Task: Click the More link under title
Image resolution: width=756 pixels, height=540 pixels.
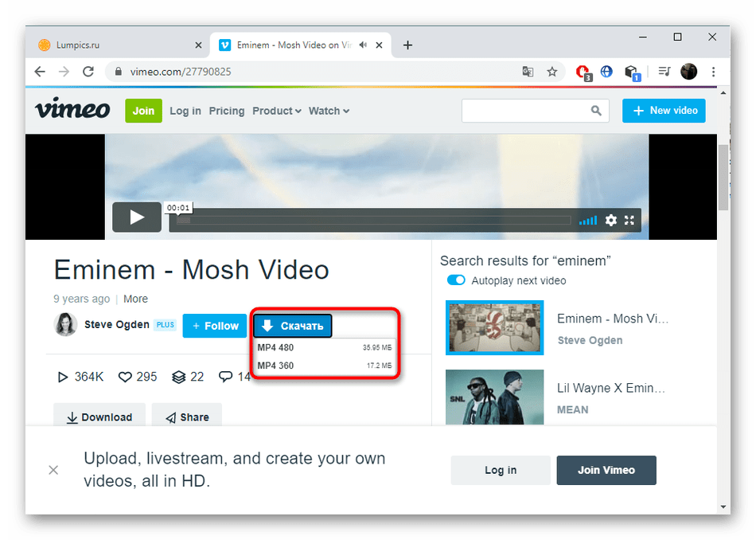Action: coord(135,299)
